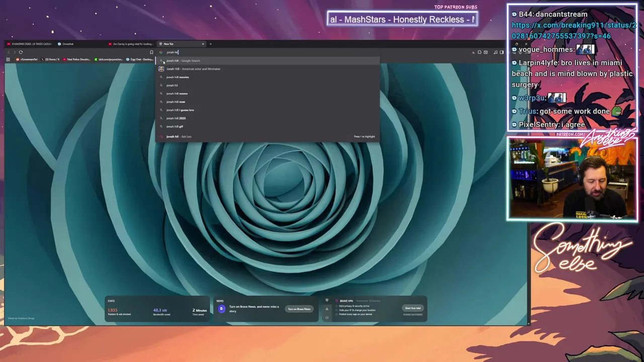This screenshot has height=362, width=644.
Task: Open the Dgg Chat - Destiny bookmark
Action: 140,59
